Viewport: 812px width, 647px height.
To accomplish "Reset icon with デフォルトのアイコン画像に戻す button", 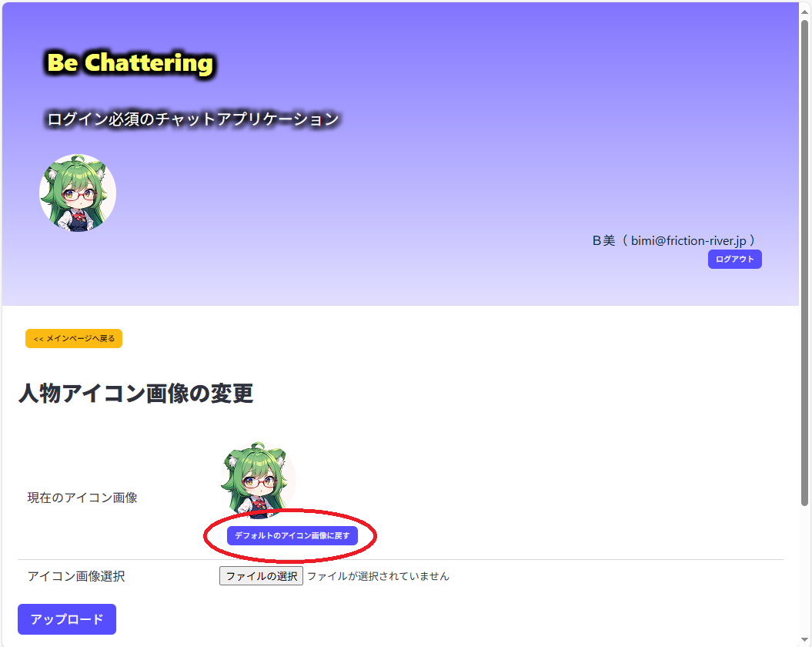I will [292, 535].
